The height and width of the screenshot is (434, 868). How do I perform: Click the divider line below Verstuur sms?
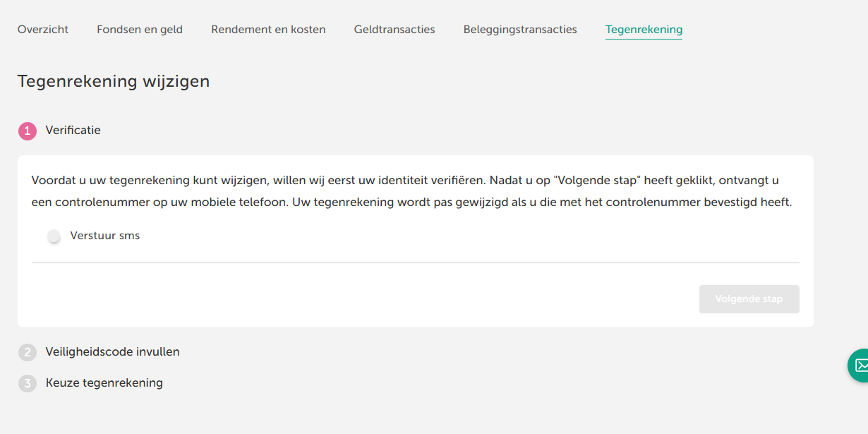(x=415, y=263)
